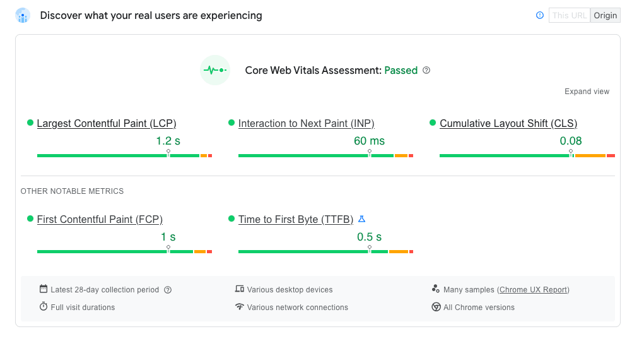Click the stopwatch icon beside Full visit durations
Screen dimensions: 644x341
[44, 306]
